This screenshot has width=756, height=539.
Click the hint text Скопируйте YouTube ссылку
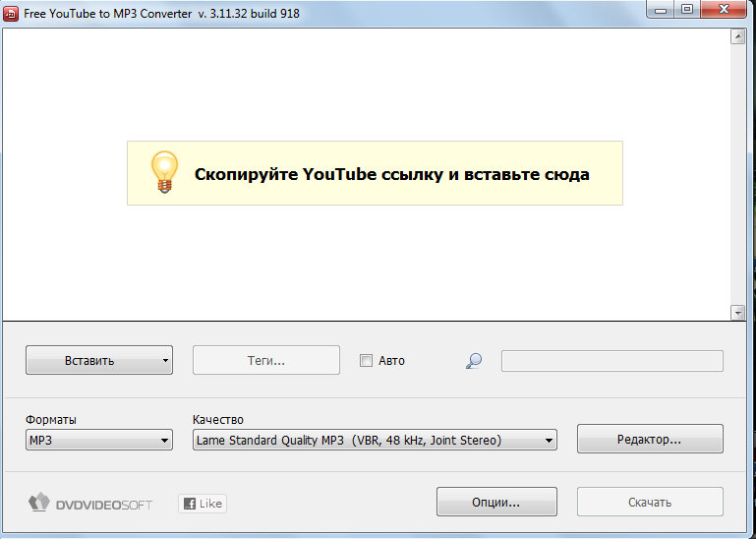pos(391,174)
